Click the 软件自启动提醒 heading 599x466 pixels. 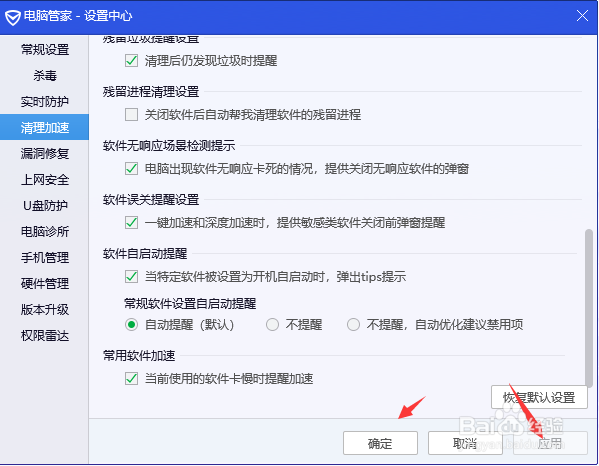[x=145, y=254]
